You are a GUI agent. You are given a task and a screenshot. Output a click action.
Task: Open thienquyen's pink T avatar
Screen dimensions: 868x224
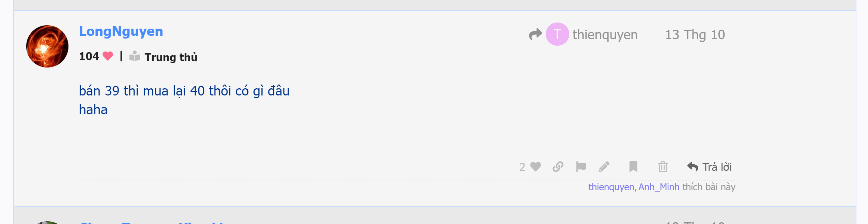click(x=557, y=34)
